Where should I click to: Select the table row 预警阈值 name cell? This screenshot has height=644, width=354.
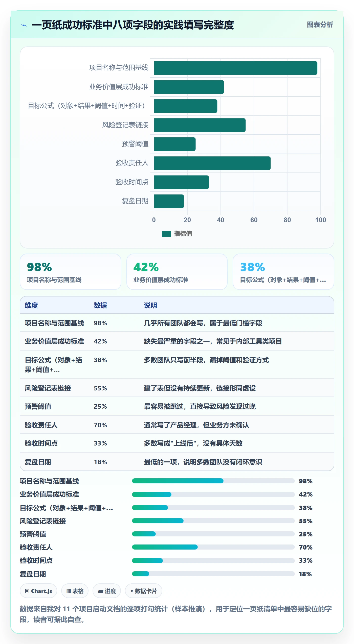tap(38, 406)
